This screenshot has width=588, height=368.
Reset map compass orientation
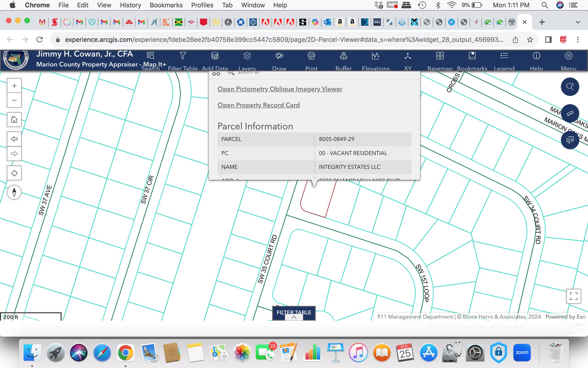coord(14,192)
